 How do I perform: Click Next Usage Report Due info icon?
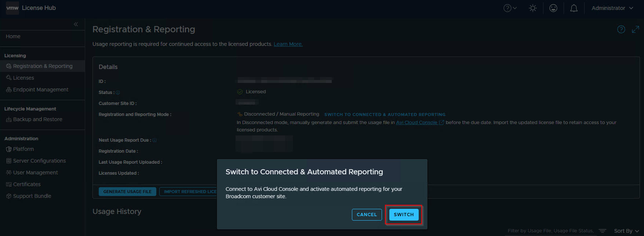154,140
